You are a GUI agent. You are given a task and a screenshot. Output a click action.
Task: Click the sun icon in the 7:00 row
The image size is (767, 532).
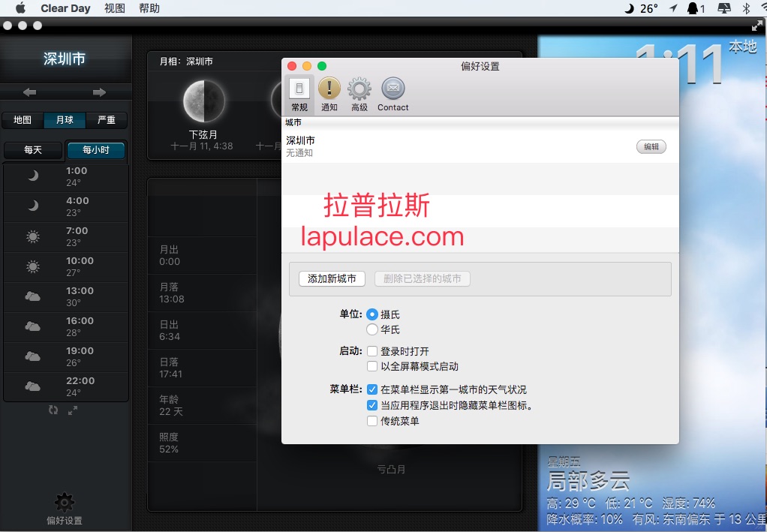(33, 236)
